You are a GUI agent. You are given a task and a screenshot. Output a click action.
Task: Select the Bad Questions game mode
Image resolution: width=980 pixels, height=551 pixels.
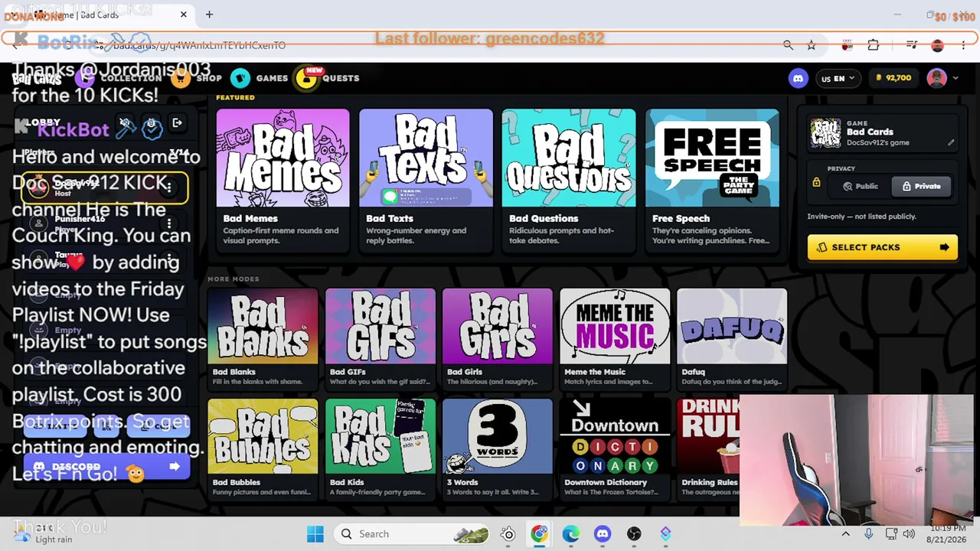(568, 180)
